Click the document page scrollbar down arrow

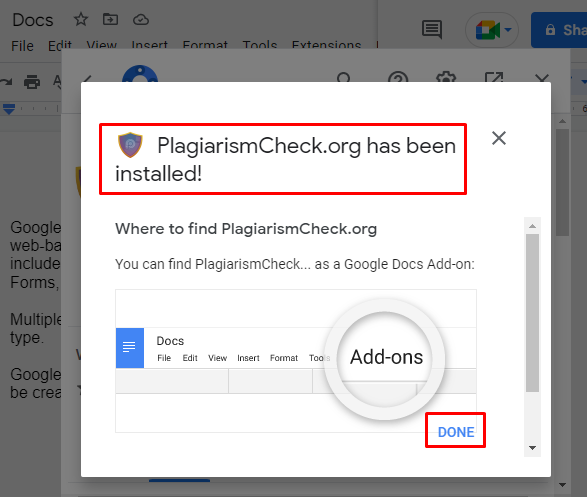click(x=562, y=485)
